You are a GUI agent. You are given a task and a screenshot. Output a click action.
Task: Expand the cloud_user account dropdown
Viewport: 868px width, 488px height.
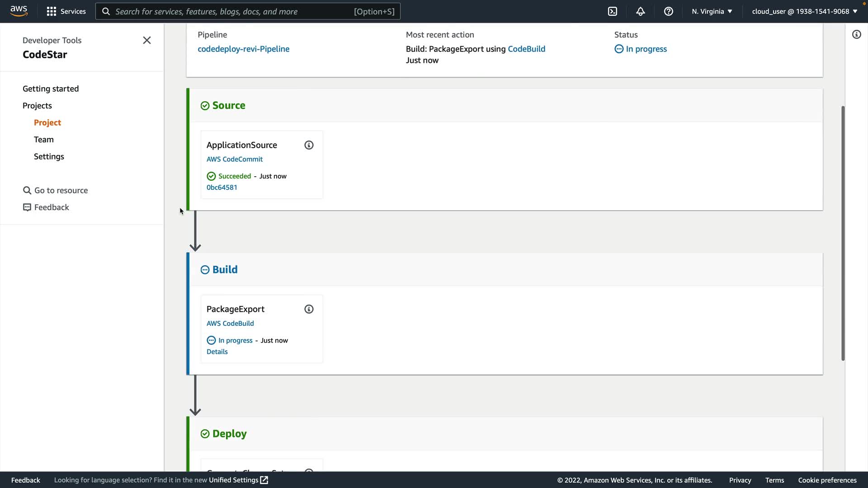(x=805, y=11)
